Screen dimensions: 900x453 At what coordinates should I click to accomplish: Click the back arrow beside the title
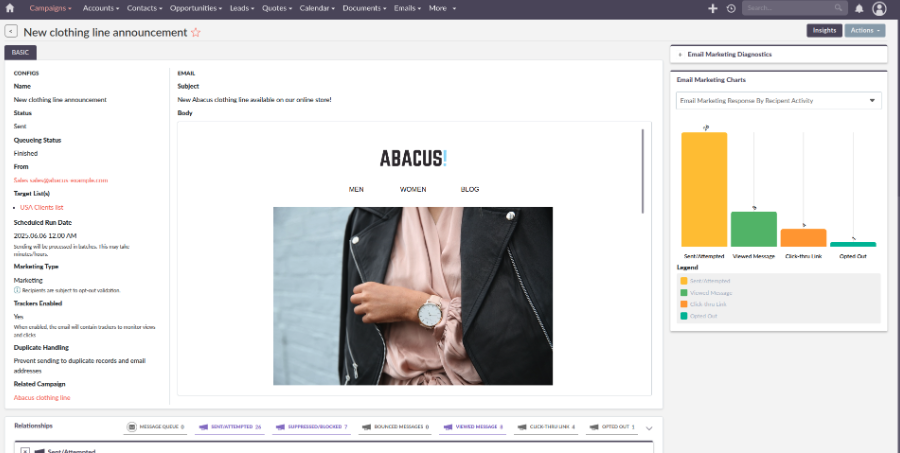(x=11, y=32)
